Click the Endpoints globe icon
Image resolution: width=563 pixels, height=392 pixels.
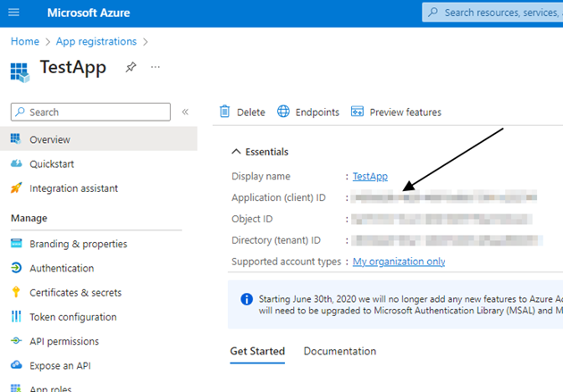click(x=283, y=112)
